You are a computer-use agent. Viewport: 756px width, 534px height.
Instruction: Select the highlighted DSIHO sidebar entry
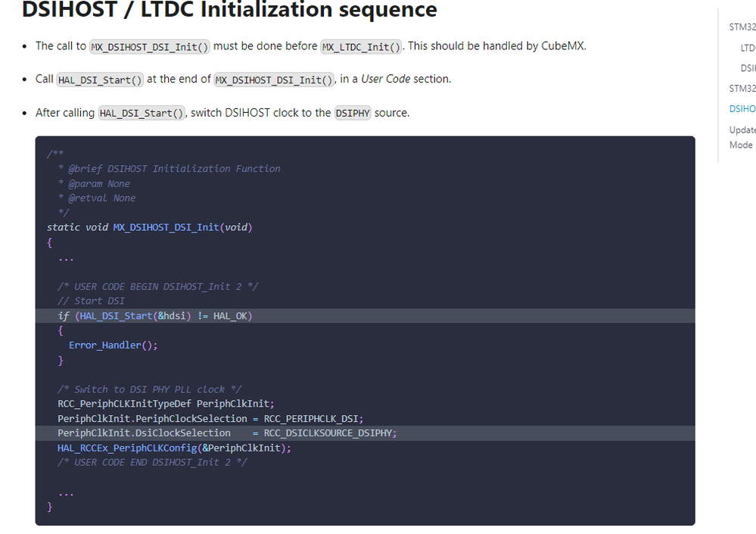tap(742, 109)
